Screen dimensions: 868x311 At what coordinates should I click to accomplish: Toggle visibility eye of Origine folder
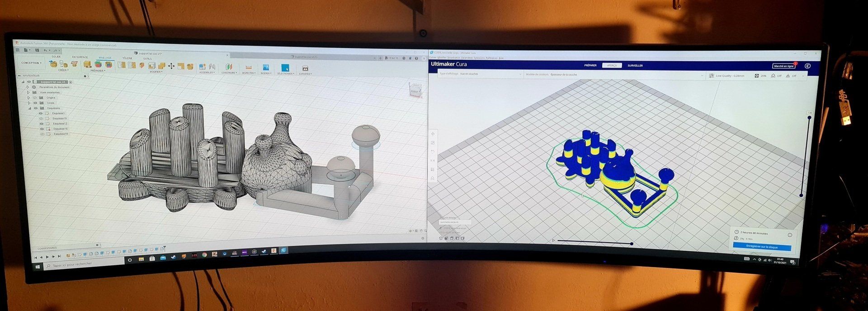pos(35,97)
